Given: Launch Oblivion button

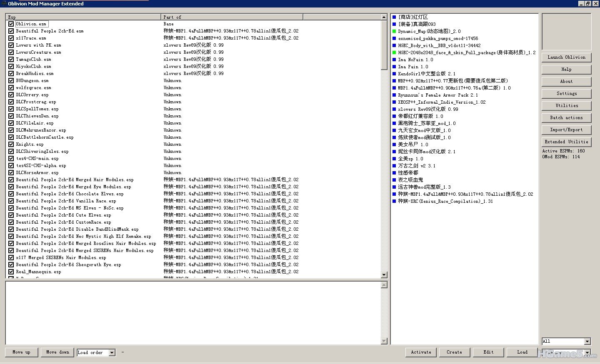Looking at the screenshot, I should click(x=566, y=57).
